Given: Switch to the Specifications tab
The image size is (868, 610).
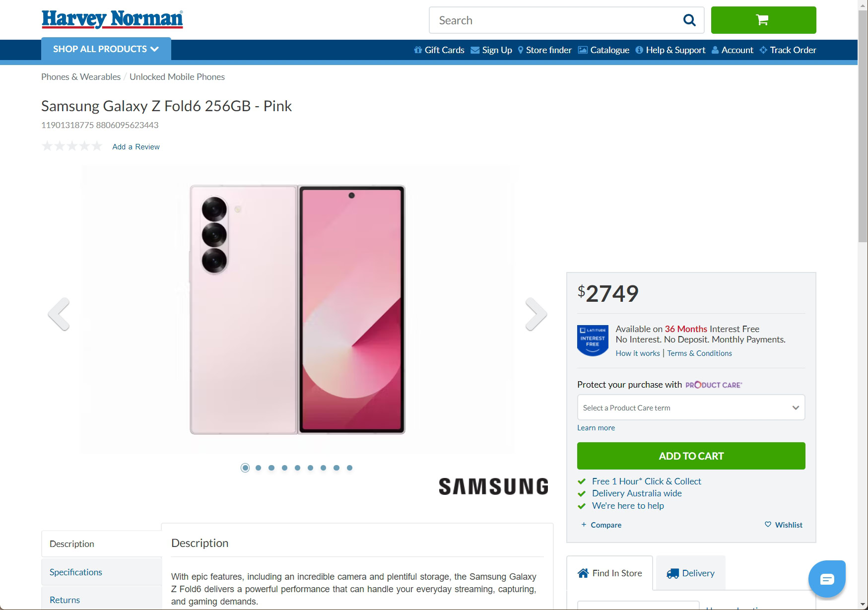Looking at the screenshot, I should [76, 572].
